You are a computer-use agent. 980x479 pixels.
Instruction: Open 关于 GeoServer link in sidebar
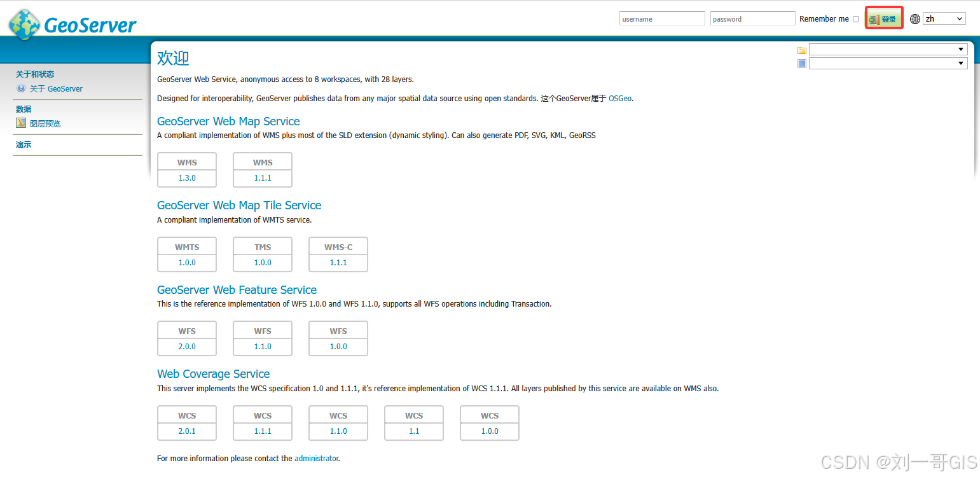56,89
